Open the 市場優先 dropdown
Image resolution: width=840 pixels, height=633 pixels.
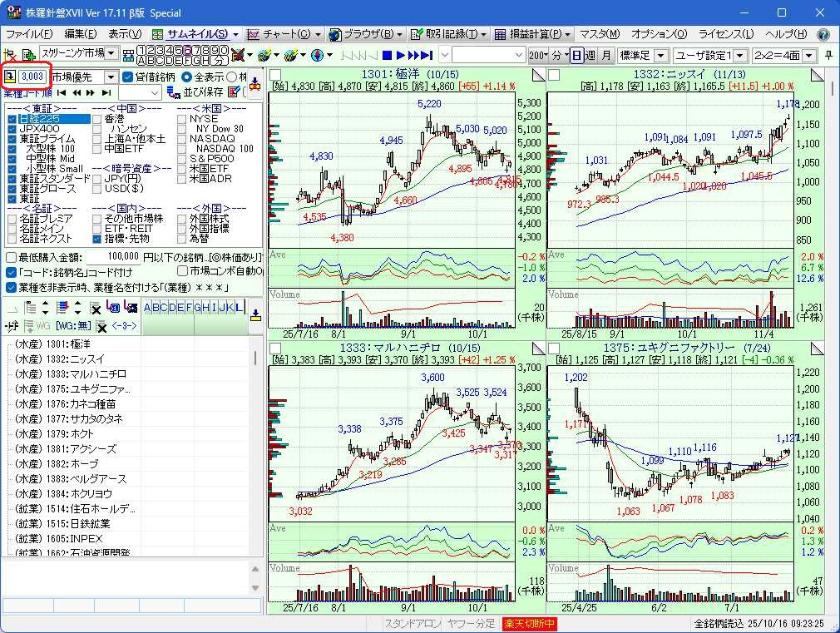click(x=110, y=77)
